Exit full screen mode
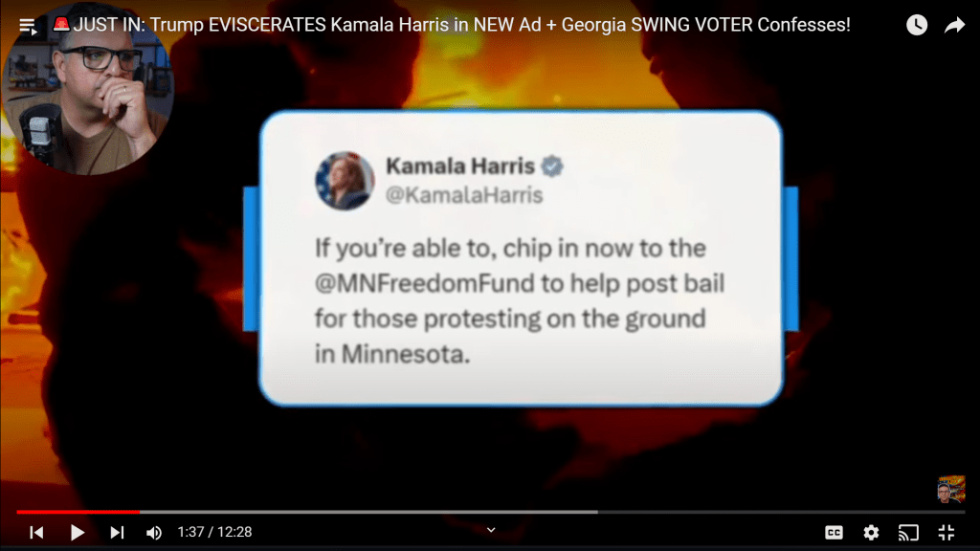The height and width of the screenshot is (551, 980). click(947, 532)
